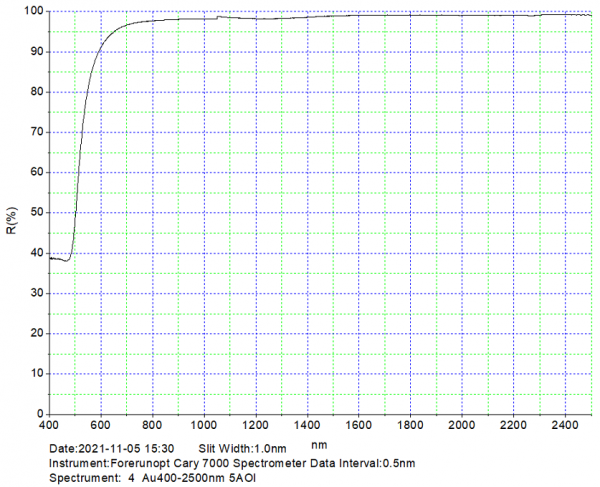Click the 80 tick label on y-axis
Viewport: 600px width, 487px height.
pos(35,92)
